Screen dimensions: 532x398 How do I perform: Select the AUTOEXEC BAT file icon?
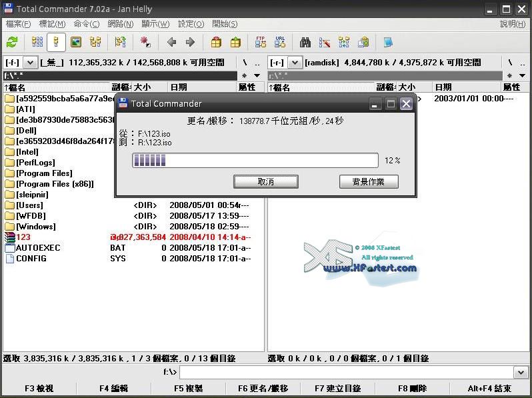(x=10, y=248)
